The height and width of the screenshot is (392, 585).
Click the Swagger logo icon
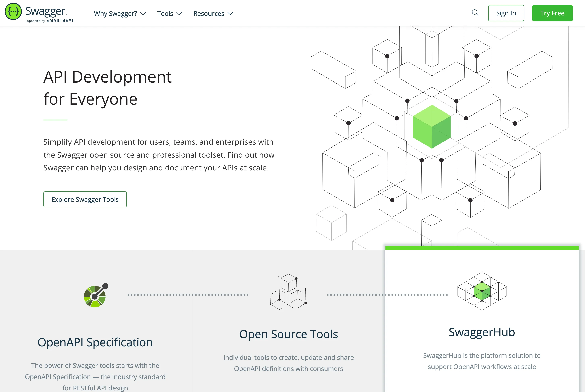click(x=13, y=11)
